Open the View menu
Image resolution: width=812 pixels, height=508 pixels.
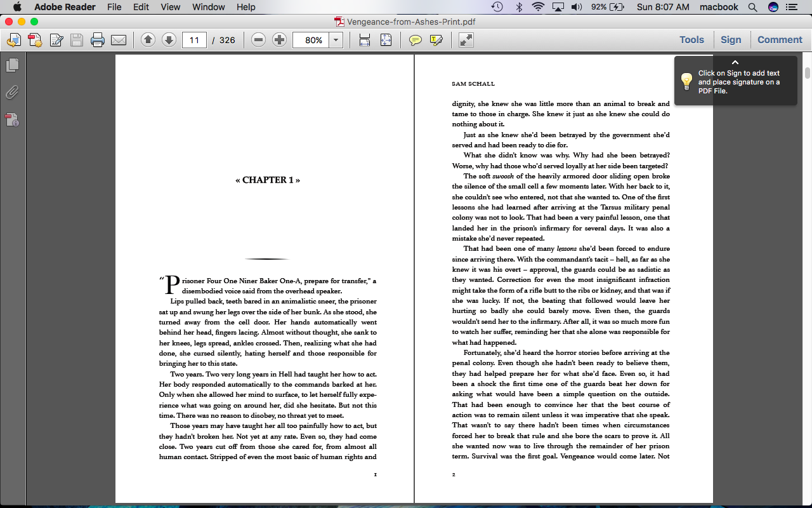pyautogui.click(x=171, y=7)
